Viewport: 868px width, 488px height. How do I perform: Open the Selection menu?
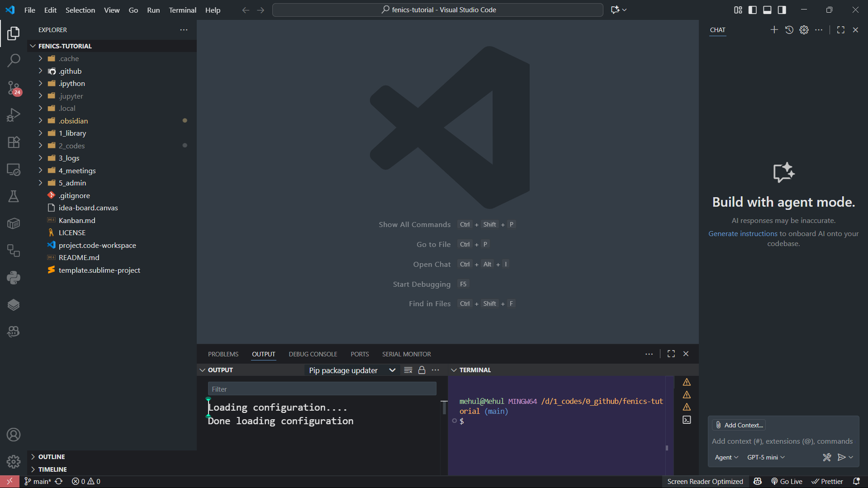coord(80,10)
